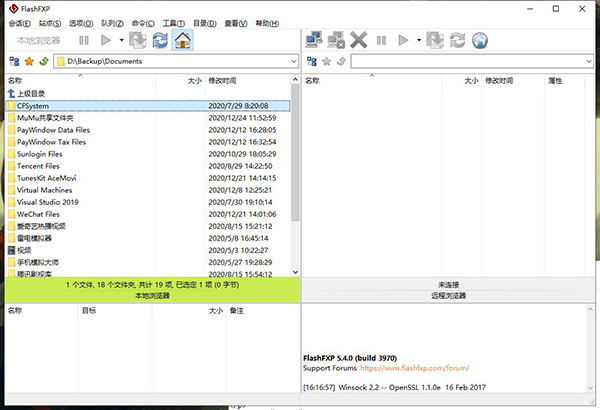Expand the local path D:\Backup\Documents dropdown
The image size is (600, 410).
click(x=293, y=61)
